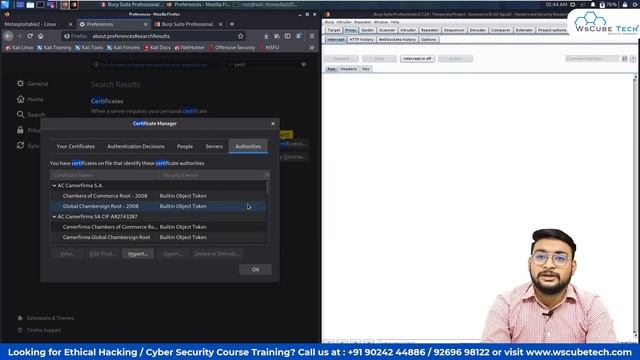The width and height of the screenshot is (640, 360).
Task: Open the Kali Training bookmark
Action: [54, 47]
